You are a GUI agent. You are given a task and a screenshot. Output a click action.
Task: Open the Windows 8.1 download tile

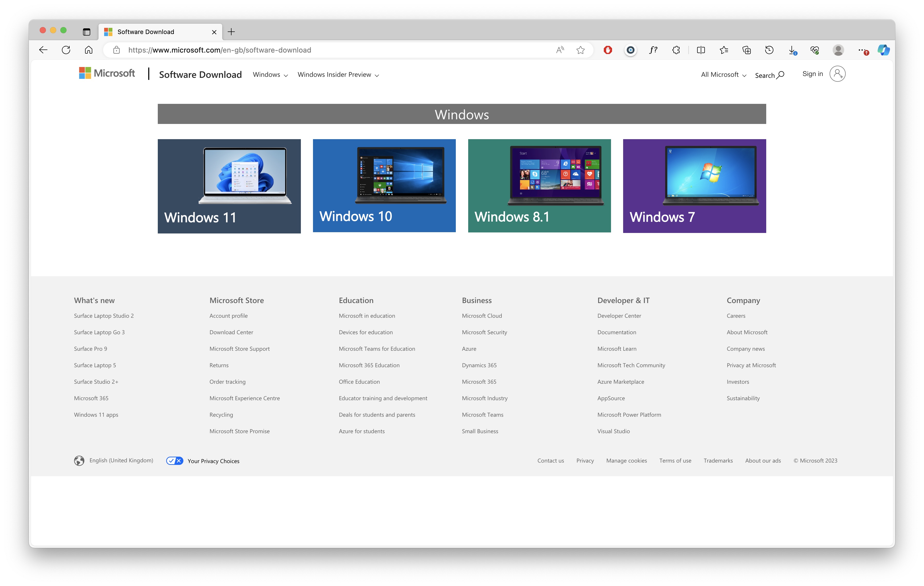click(x=539, y=186)
